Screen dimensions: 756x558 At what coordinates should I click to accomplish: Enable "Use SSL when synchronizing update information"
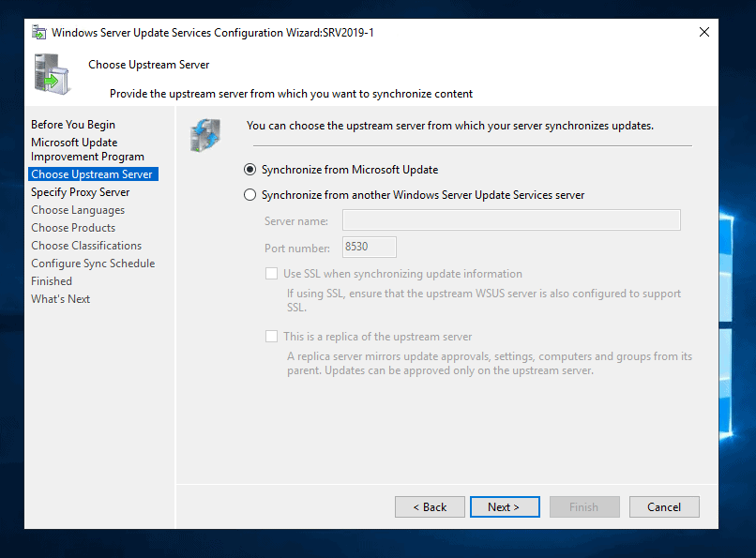pyautogui.click(x=272, y=272)
